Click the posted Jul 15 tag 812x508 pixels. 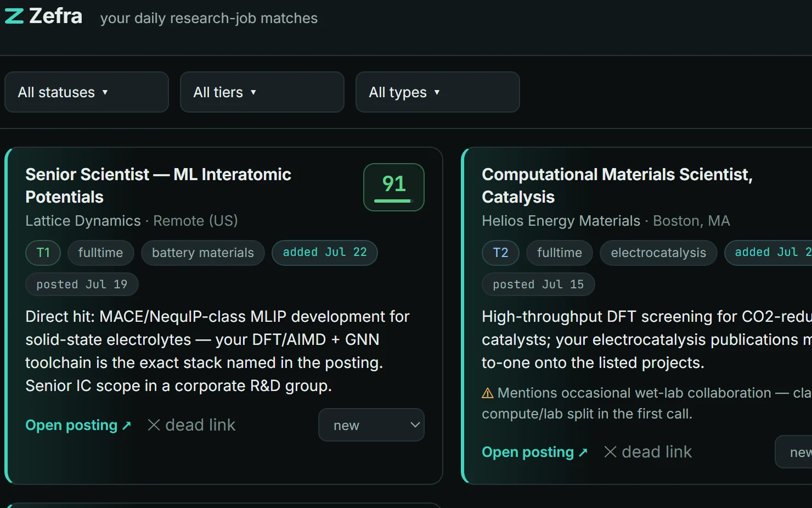[538, 284]
